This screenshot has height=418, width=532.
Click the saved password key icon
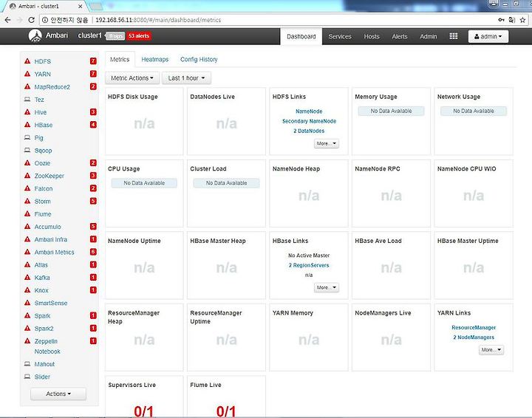(x=501, y=20)
